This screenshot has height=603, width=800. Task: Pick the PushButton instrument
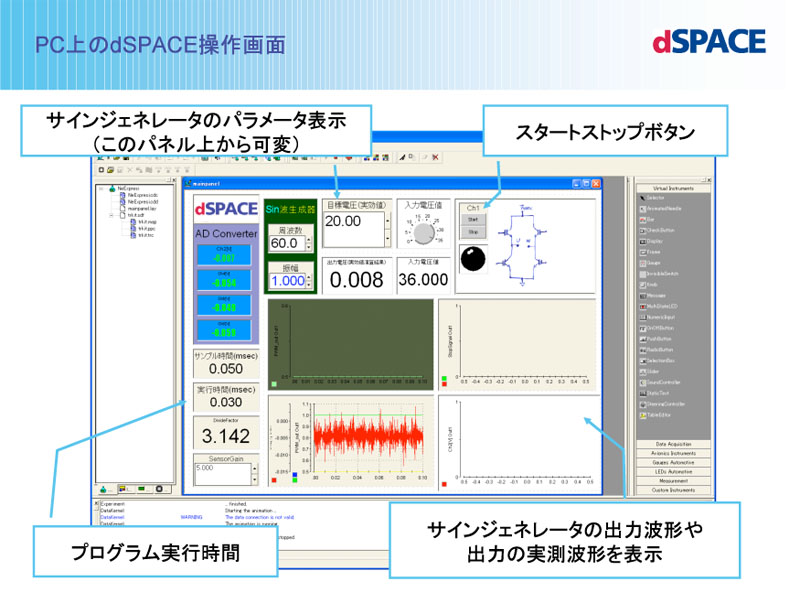pyautogui.click(x=656, y=339)
